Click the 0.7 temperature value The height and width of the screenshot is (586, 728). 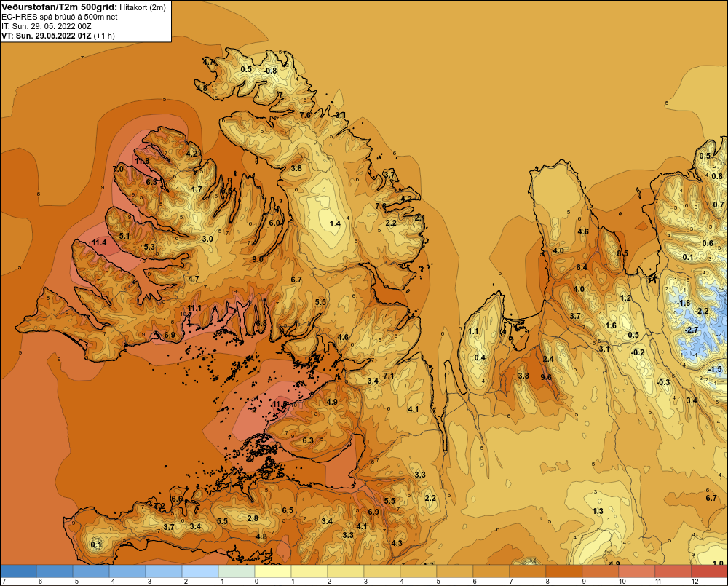[719, 205]
